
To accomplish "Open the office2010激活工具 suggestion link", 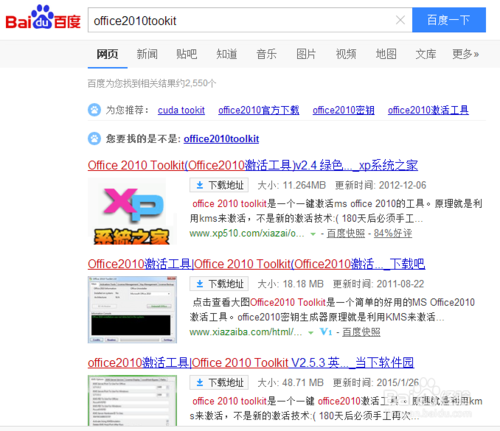I will click(428, 110).
